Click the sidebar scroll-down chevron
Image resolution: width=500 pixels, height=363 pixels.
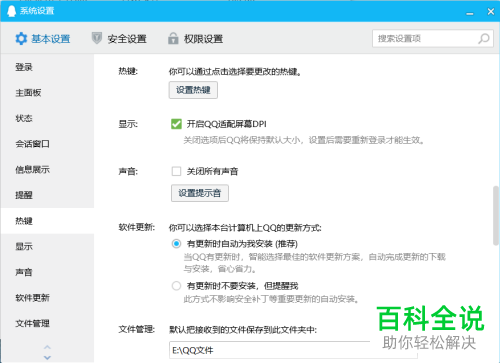pos(47,358)
